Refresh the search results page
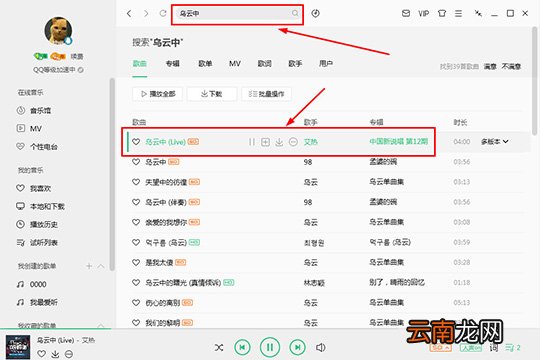This screenshot has height=360, width=540. pos(163,13)
